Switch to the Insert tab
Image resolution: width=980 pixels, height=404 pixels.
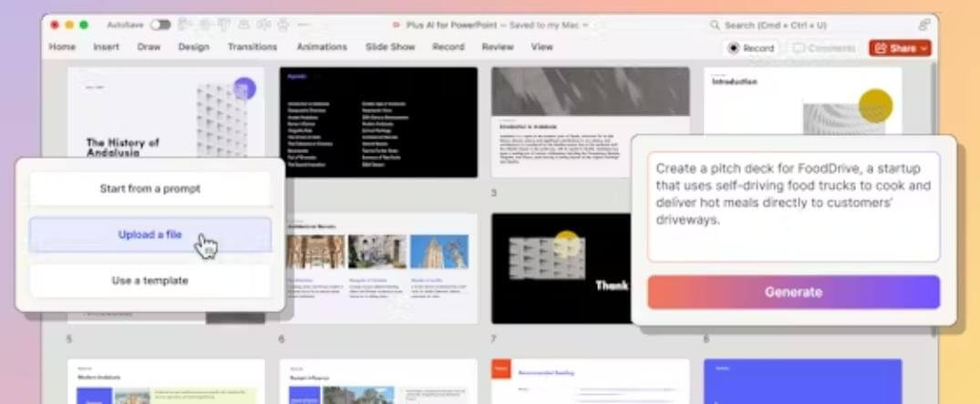(x=107, y=47)
